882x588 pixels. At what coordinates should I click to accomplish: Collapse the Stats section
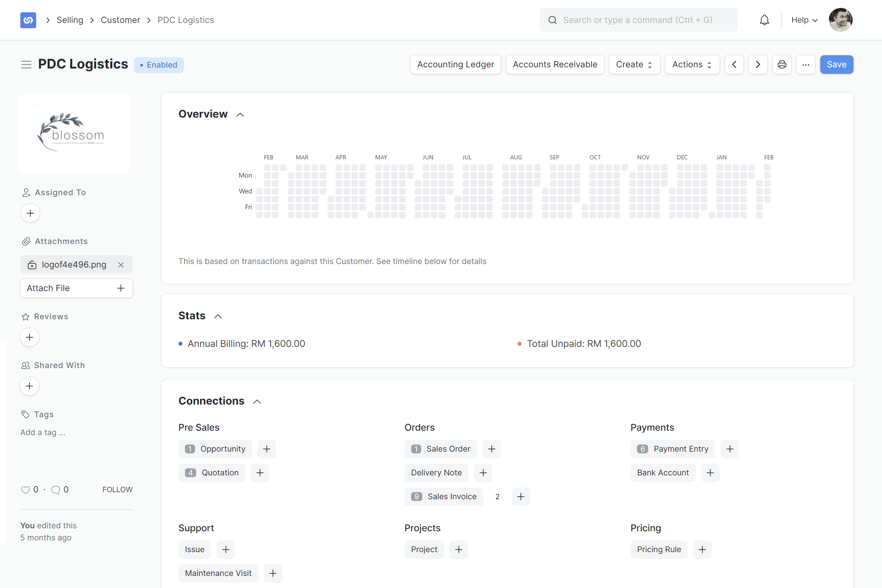tap(218, 317)
